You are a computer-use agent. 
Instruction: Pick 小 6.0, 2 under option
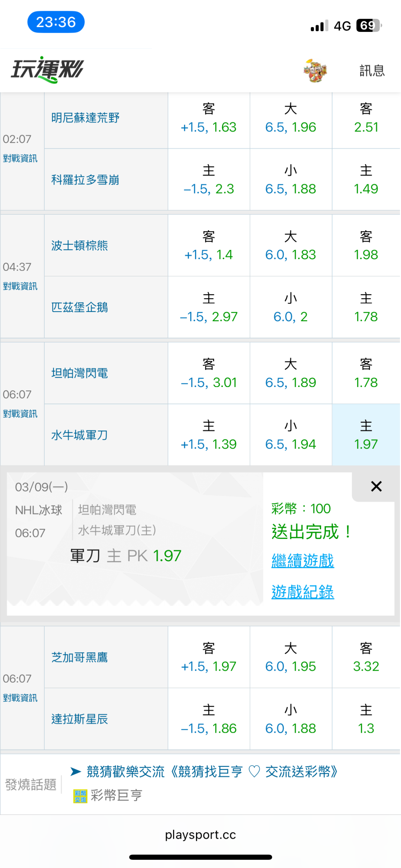click(x=291, y=308)
